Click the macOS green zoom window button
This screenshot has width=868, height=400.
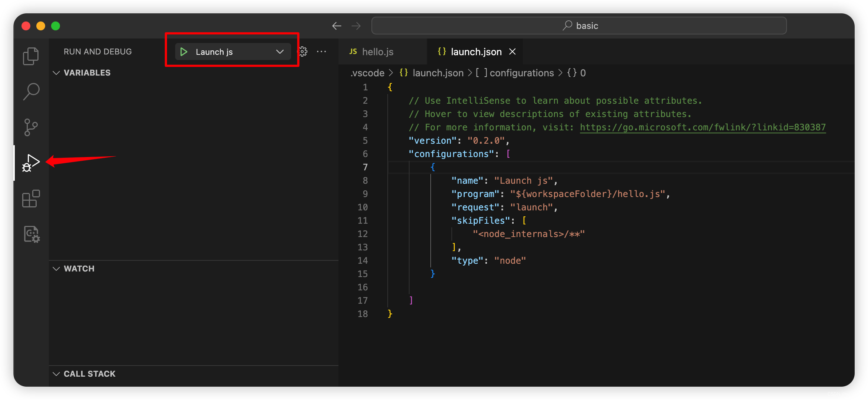56,26
